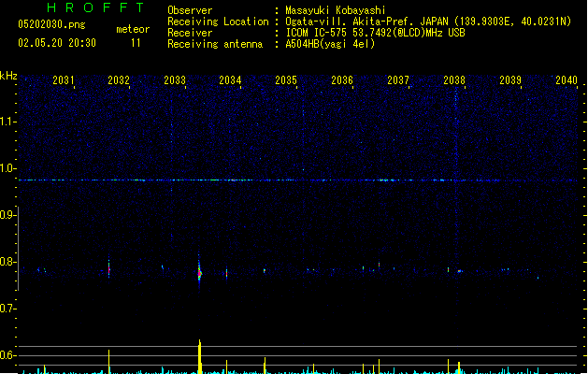Click the 2036 time axis marker
Viewport: 588px width, 374px height.
(342, 80)
